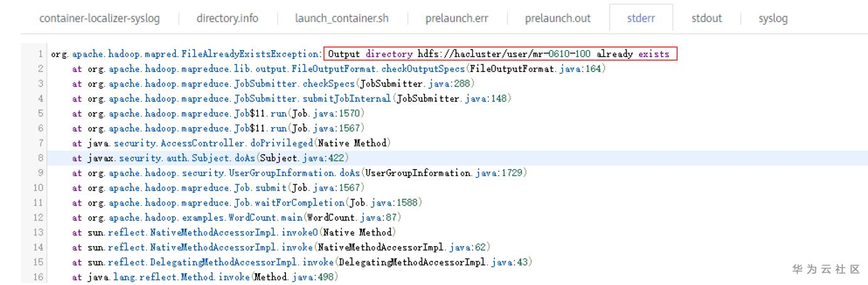Click the 'Output directory hdfs://hacluster/user/mr-0610-100 already exists' message

tap(500, 54)
